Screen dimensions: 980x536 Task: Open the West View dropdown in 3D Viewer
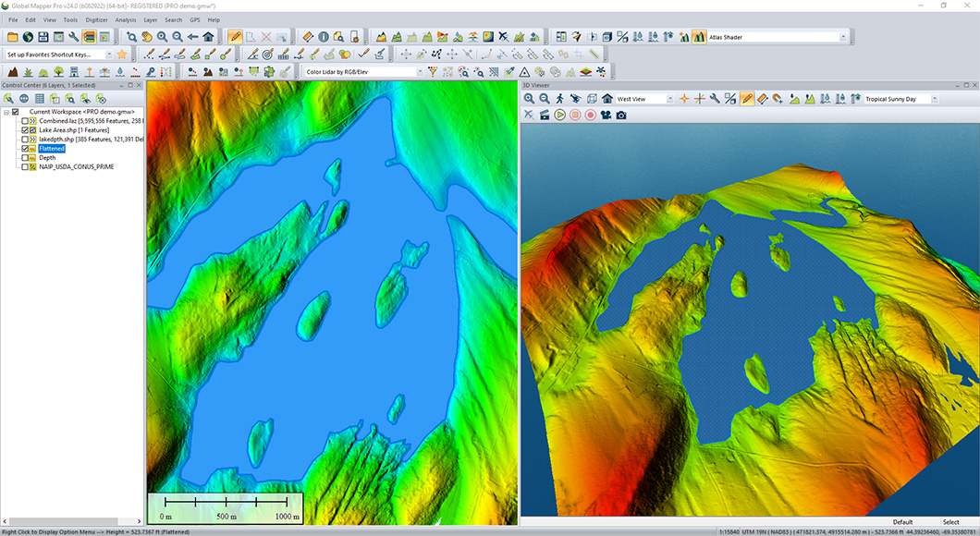(x=670, y=99)
